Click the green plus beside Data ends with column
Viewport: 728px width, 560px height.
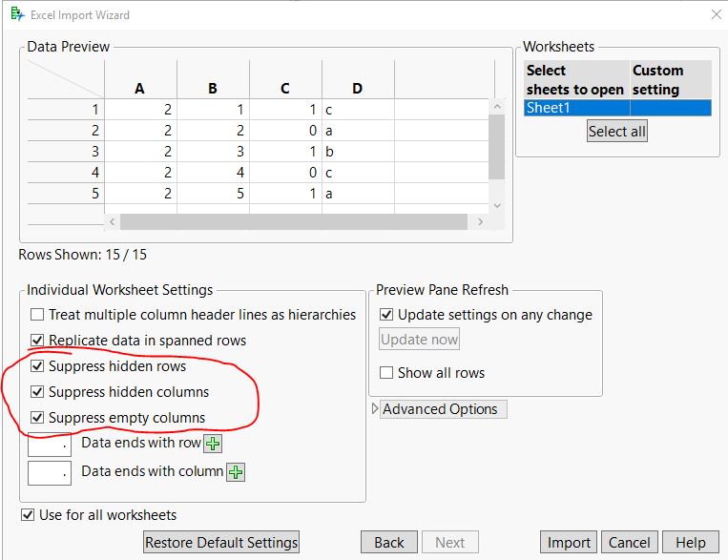coord(235,471)
